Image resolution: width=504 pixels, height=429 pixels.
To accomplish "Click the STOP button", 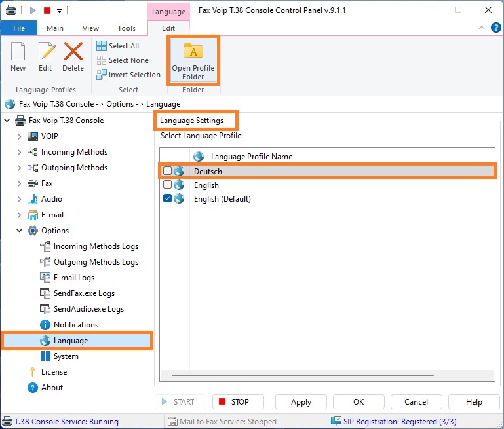I will [238, 402].
